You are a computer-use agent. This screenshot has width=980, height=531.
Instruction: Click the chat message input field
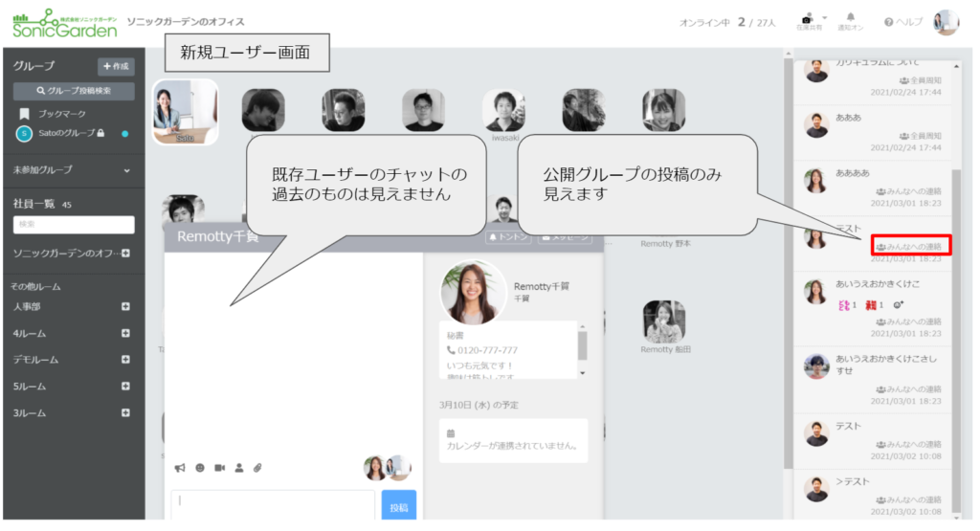click(x=273, y=504)
